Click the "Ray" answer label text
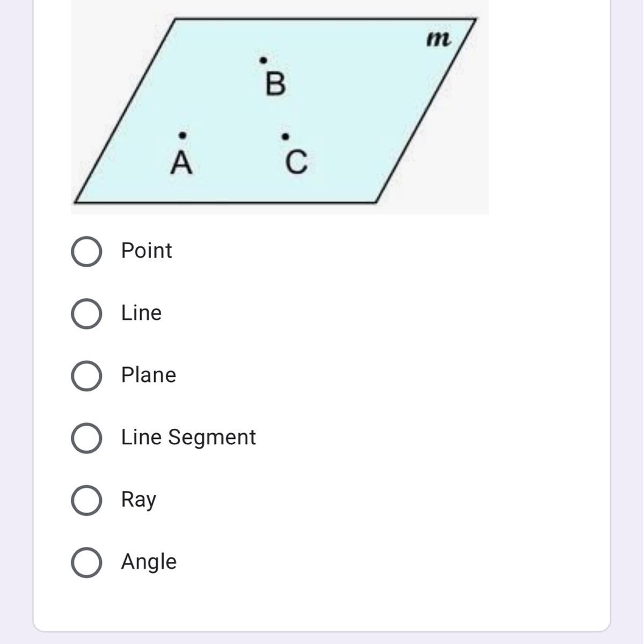This screenshot has width=644, height=644. point(138,500)
